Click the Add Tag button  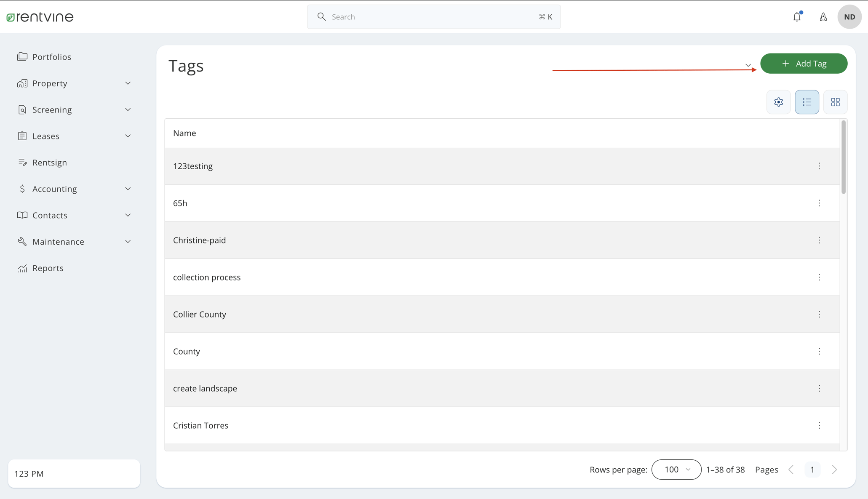coord(804,63)
